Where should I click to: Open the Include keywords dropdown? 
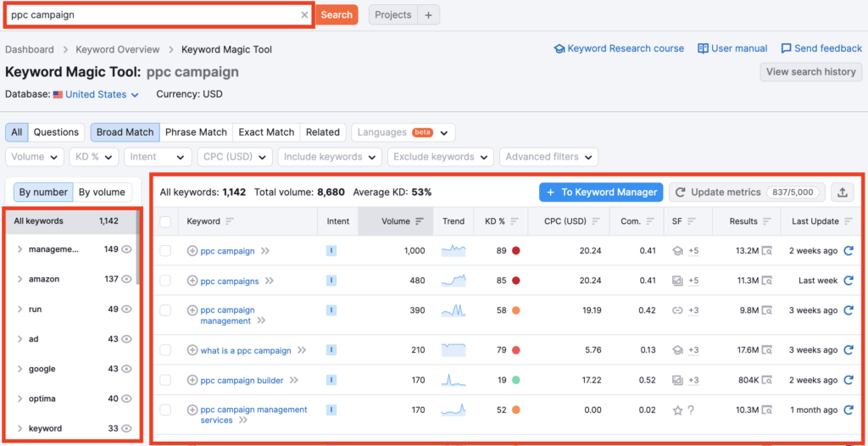pos(330,157)
